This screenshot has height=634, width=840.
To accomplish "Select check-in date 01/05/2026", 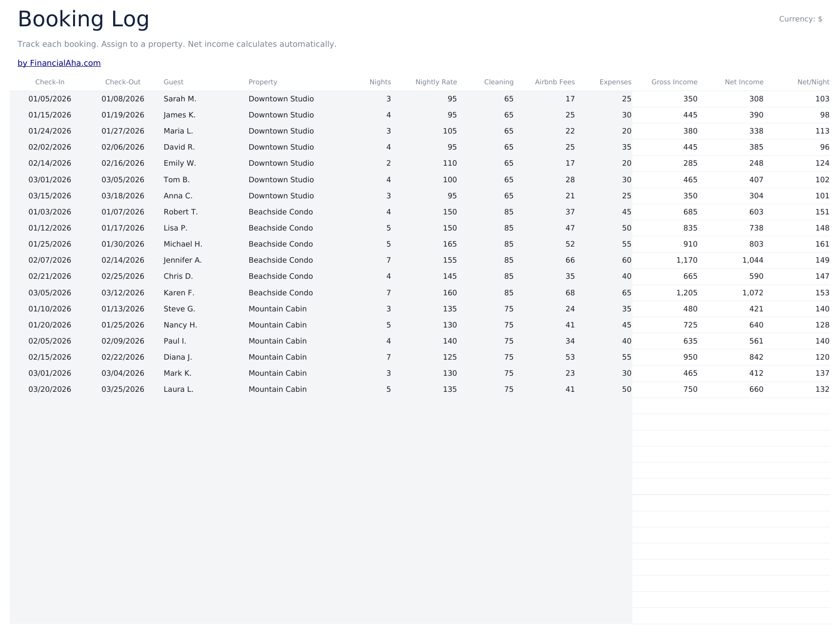I will pos(50,99).
